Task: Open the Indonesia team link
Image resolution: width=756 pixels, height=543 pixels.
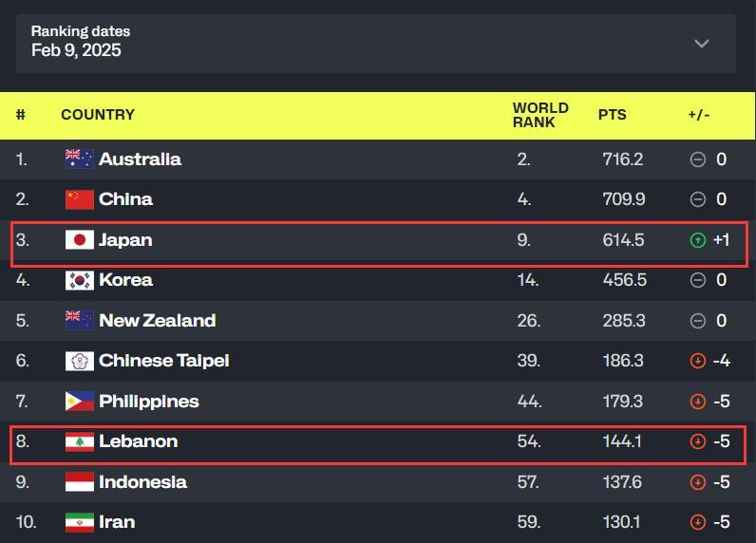Action: tap(142, 482)
